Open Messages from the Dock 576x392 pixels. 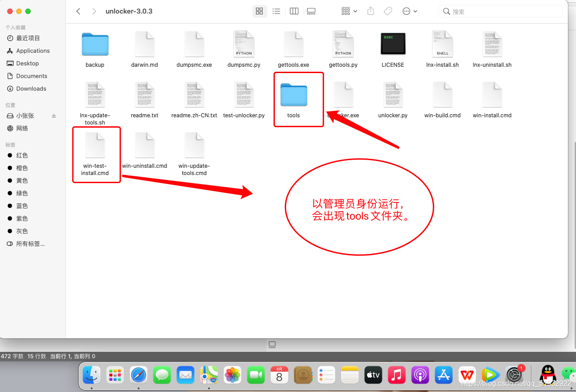[x=162, y=374]
